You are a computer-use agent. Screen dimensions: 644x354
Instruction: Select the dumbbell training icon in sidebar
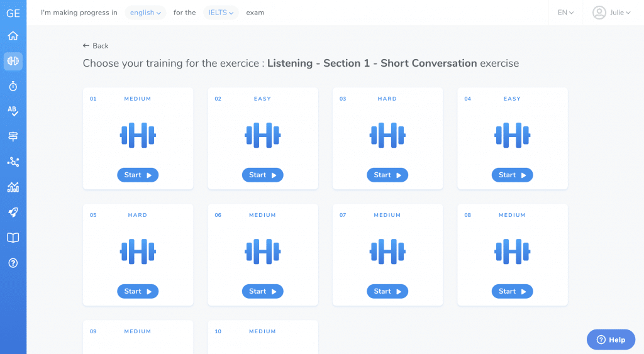13,61
